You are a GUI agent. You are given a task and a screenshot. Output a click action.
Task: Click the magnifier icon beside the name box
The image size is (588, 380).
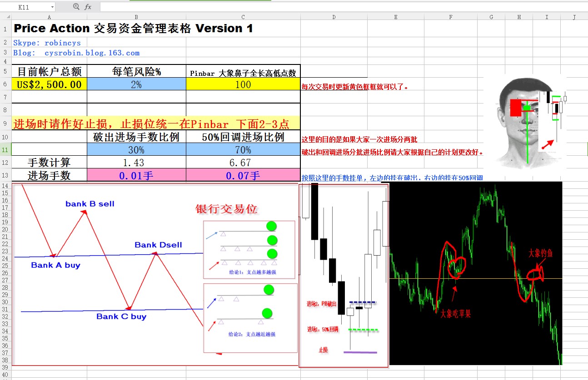pyautogui.click(x=76, y=7)
